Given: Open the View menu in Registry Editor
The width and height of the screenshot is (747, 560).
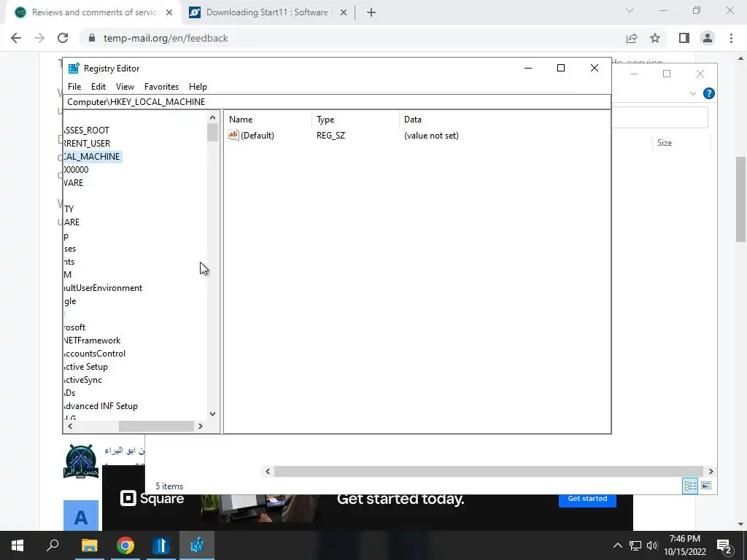Looking at the screenshot, I should 125,87.
